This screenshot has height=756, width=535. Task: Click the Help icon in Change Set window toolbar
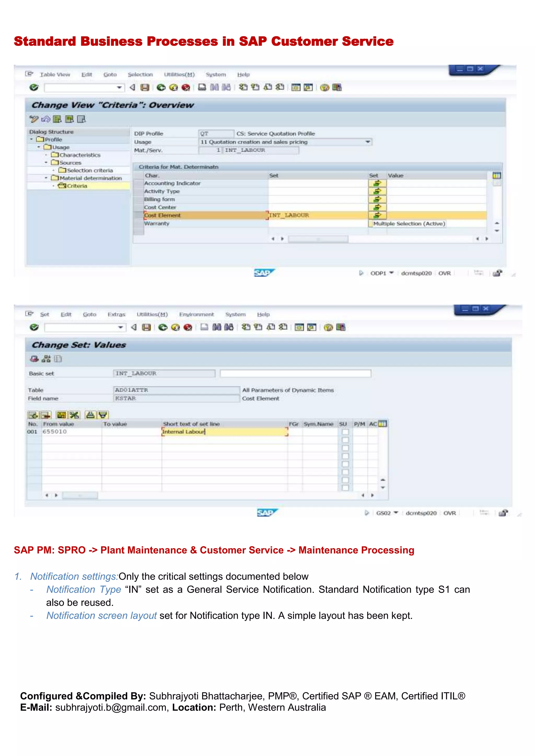(328, 327)
